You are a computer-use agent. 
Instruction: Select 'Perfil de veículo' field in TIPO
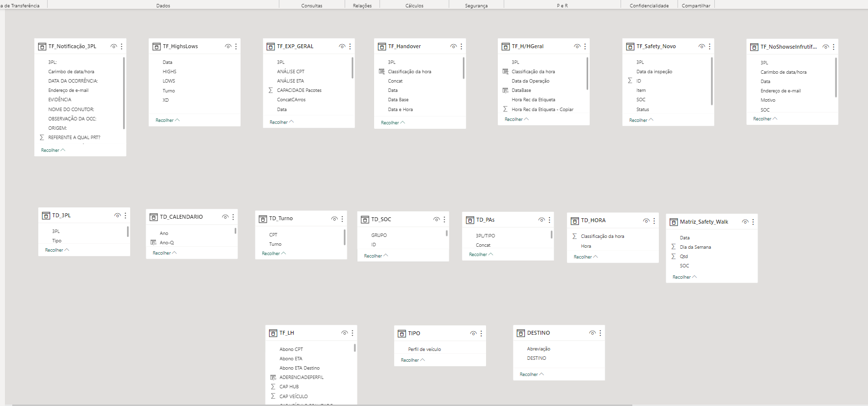tap(424, 349)
